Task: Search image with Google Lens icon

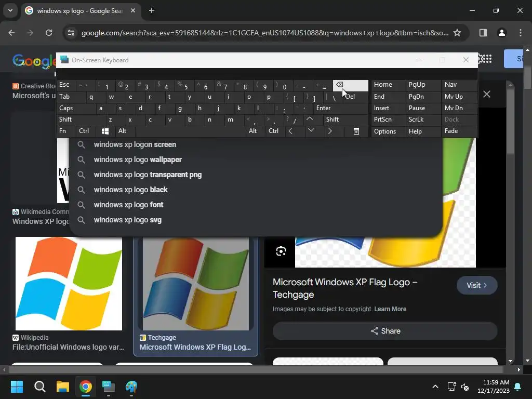Action: [281, 251]
